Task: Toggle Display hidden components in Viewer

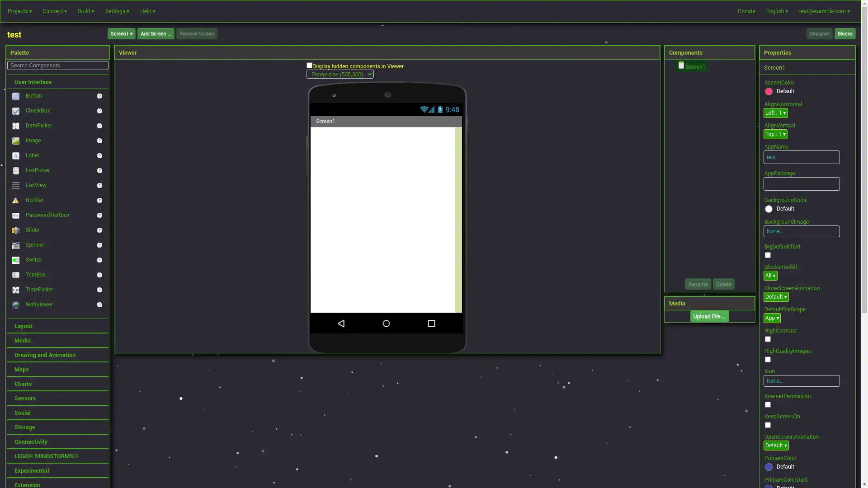Action: click(309, 66)
